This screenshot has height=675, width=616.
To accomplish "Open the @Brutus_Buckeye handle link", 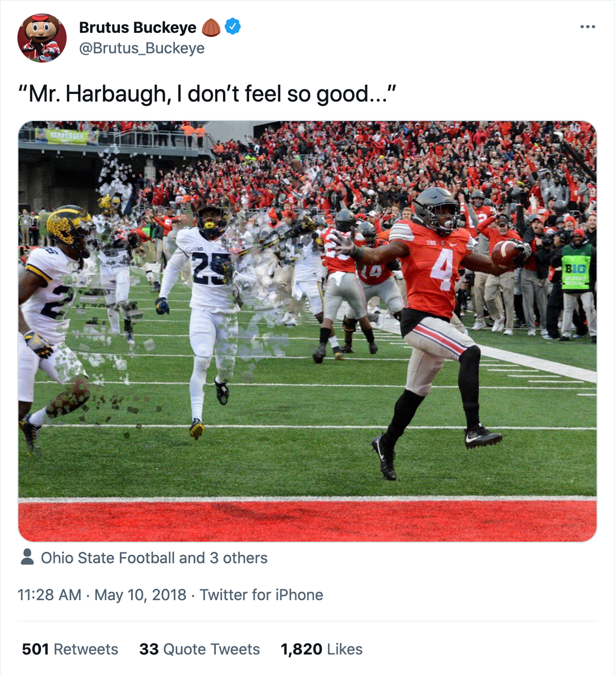I will pyautogui.click(x=142, y=48).
